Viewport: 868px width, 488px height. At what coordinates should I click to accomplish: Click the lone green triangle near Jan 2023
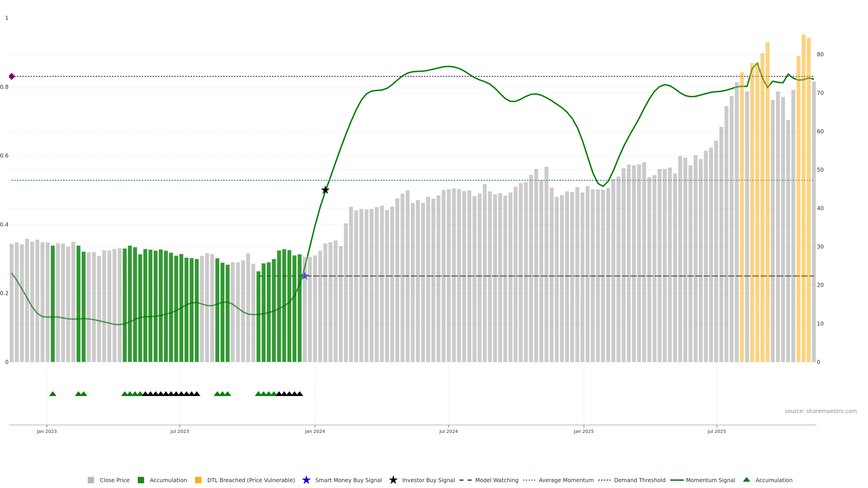(x=53, y=394)
